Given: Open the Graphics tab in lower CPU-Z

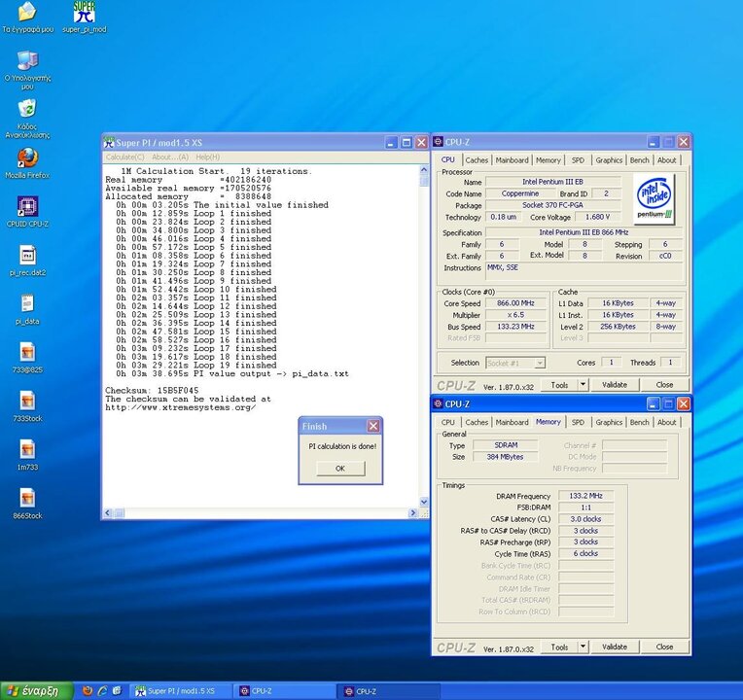Looking at the screenshot, I should point(609,422).
